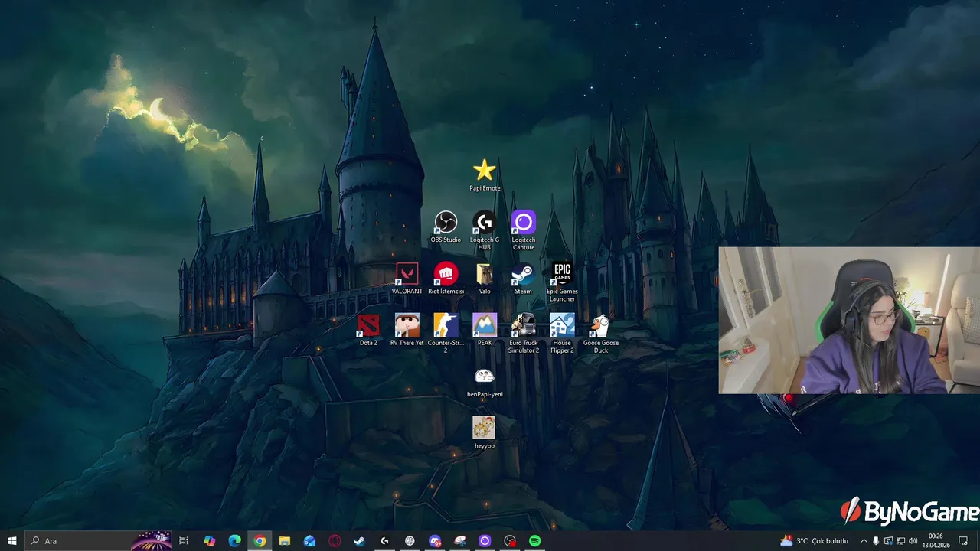This screenshot has width=980, height=551.
Task: Open the clock showing 00:26
Action: 935,541
